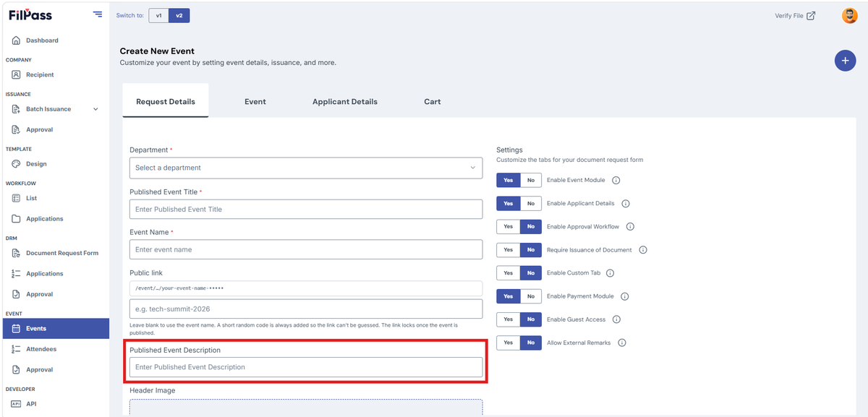Switch to version v2
868x417 pixels.
coord(179,15)
